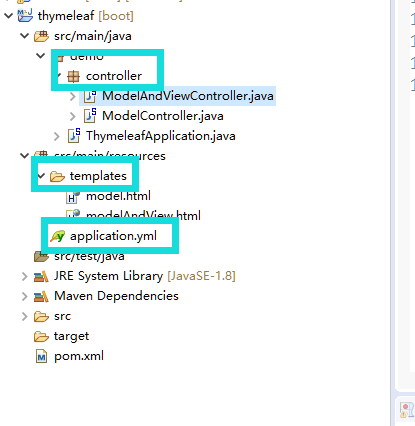Expand Maven Dependencies node
Image resolution: width=415 pixels, height=426 pixels.
(x=24, y=296)
